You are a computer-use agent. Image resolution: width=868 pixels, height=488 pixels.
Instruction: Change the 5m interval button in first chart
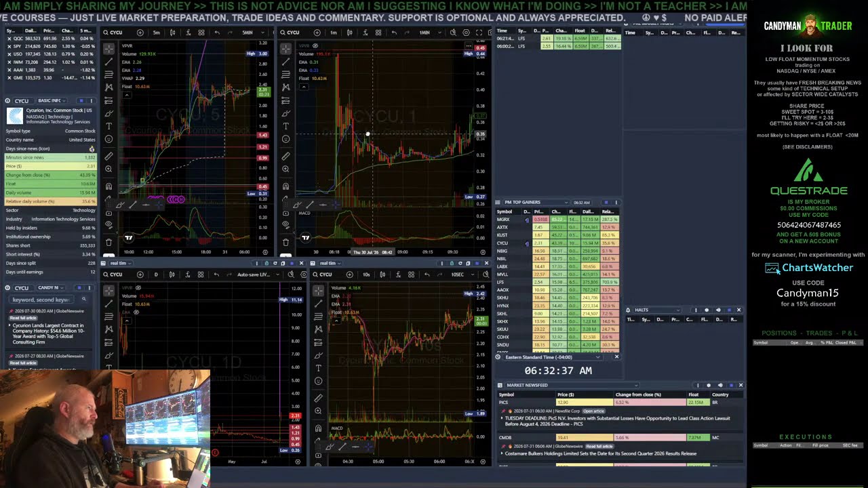pos(157,33)
